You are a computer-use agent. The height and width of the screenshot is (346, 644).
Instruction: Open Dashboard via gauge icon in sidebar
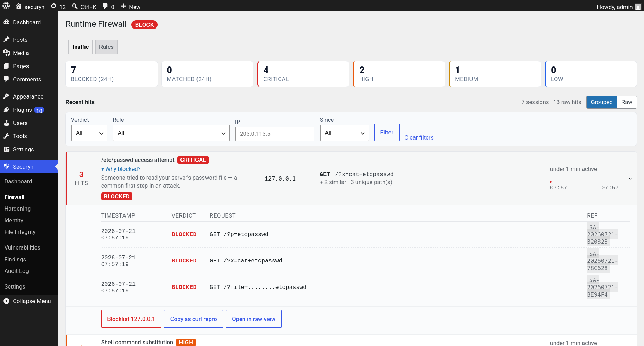[x=7, y=22]
